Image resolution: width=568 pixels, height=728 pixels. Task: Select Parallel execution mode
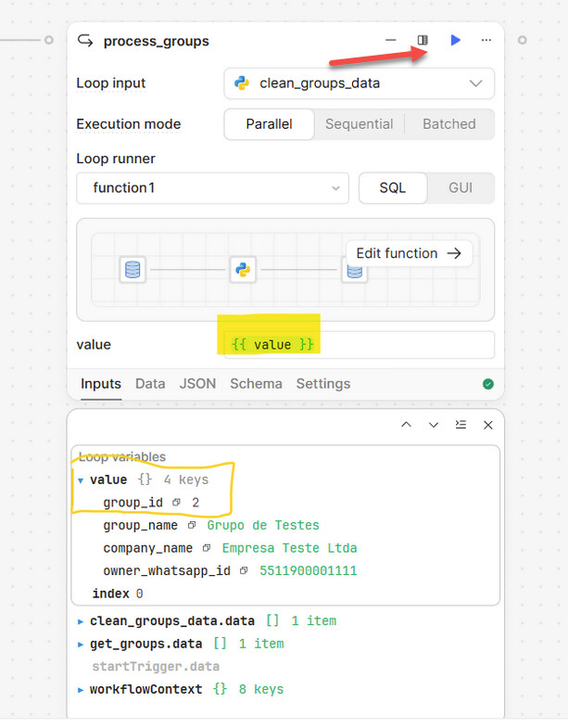click(x=269, y=124)
